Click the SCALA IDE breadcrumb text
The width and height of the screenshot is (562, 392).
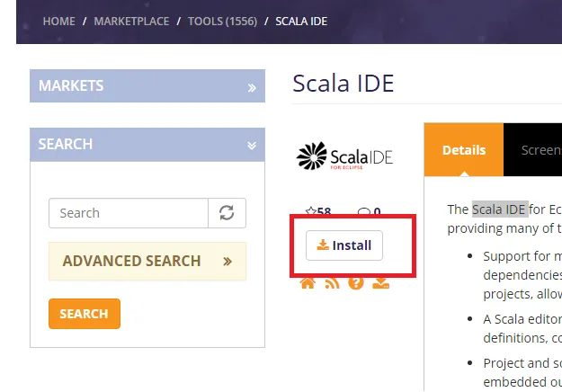click(301, 22)
